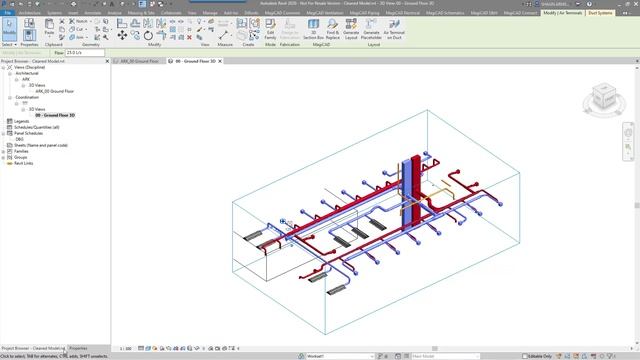This screenshot has height=360, width=640.
Task: Switch to the Duct Systems contextual tab
Action: click(600, 13)
